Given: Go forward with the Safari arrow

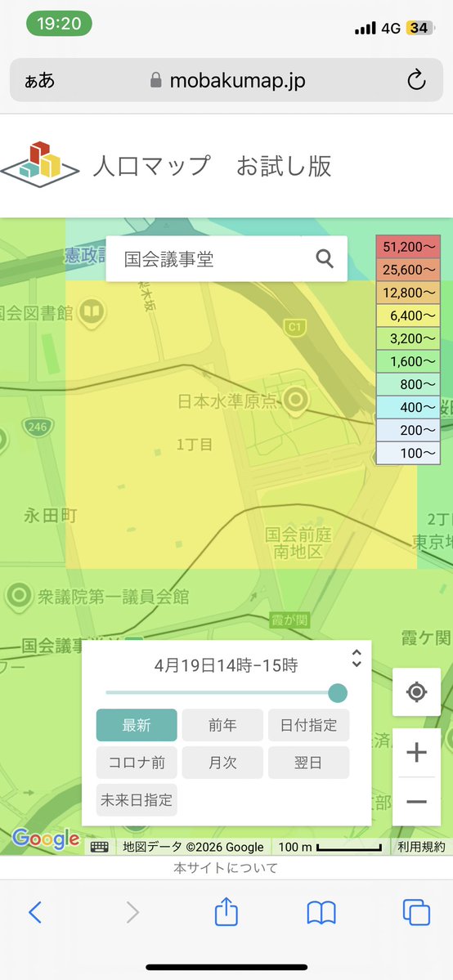Looking at the screenshot, I should click(x=132, y=912).
